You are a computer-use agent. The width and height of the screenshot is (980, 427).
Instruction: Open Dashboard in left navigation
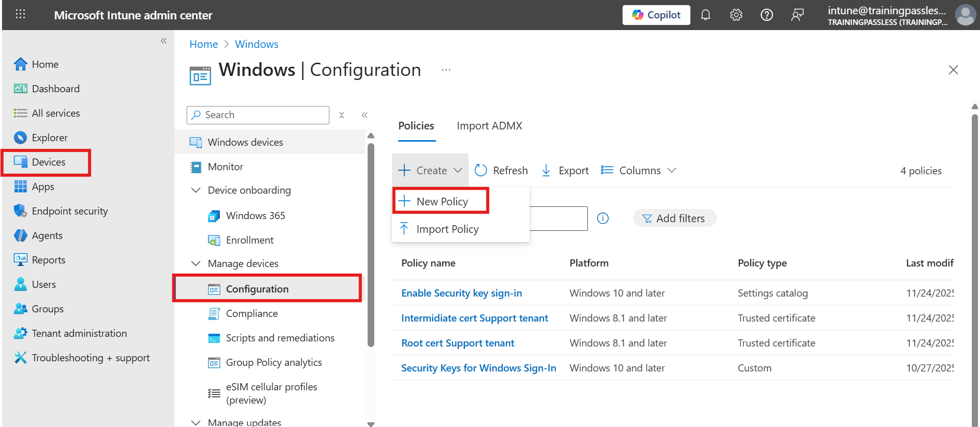point(47,89)
